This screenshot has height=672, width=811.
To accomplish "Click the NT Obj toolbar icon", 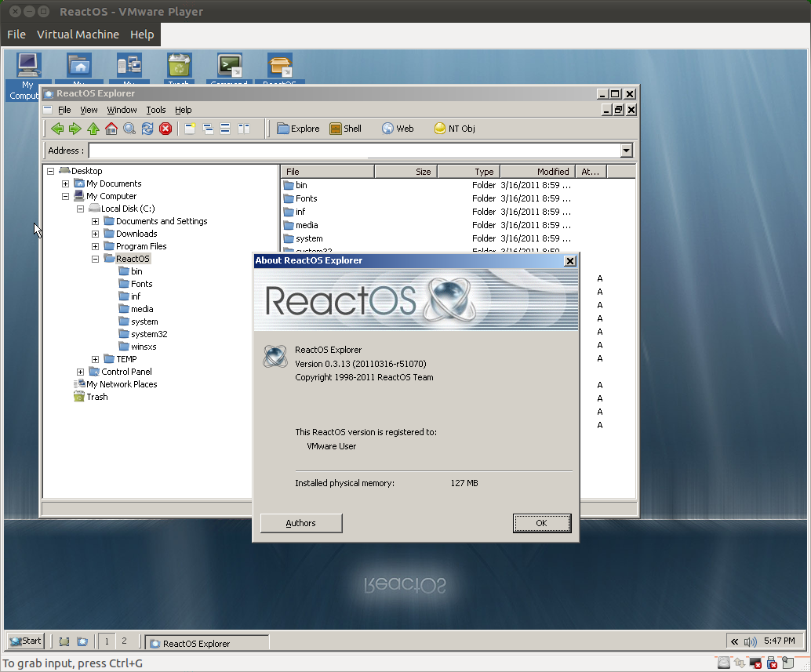I will [453, 128].
